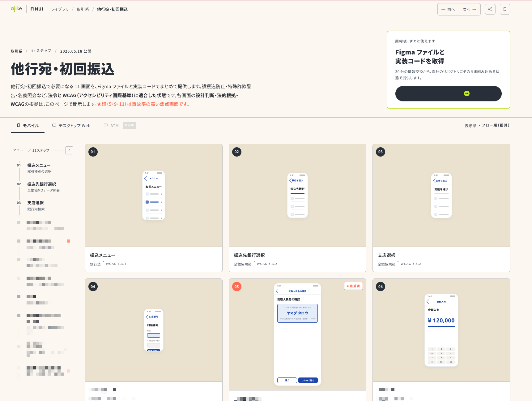Switch to the デスクトップ Web tab

click(71, 126)
